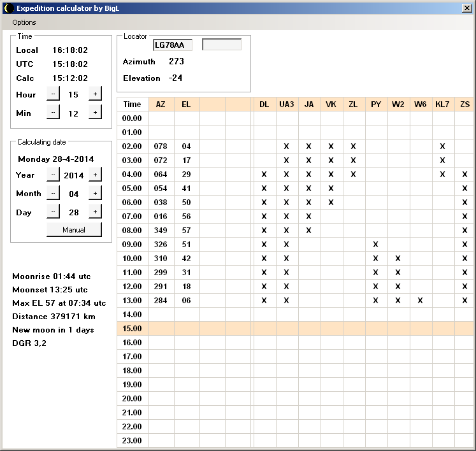Advance the Month with plus button
Screen dimensions: 476x451
click(x=95, y=193)
